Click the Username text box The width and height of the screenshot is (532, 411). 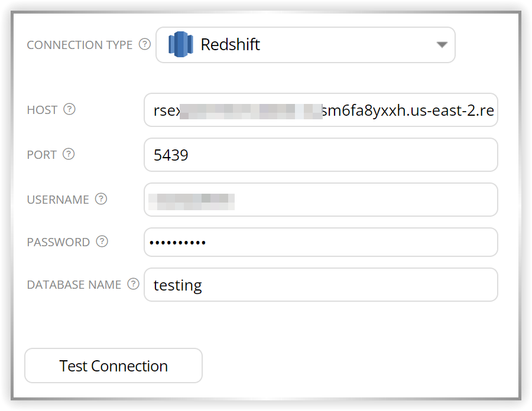tap(320, 200)
